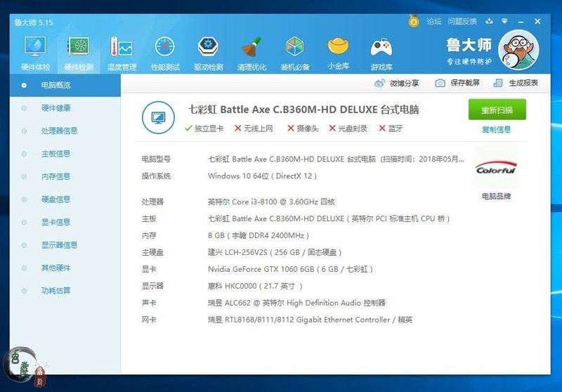Viewport: 562px width, 392px height.
Task: Click 独立显卡 checkmark indicator
Action: click(x=204, y=129)
